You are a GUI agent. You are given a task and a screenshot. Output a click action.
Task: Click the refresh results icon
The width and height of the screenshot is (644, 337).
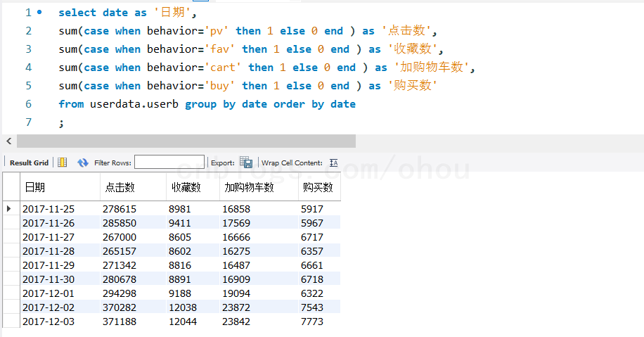(82, 163)
